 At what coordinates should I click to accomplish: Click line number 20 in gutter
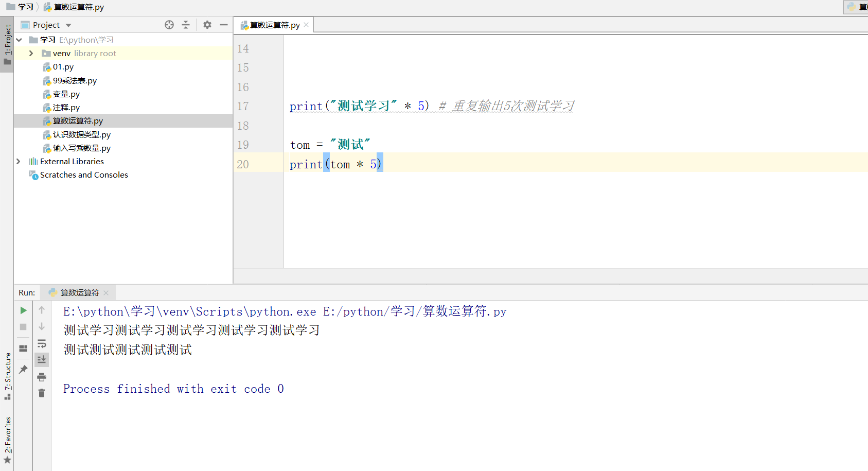(243, 165)
